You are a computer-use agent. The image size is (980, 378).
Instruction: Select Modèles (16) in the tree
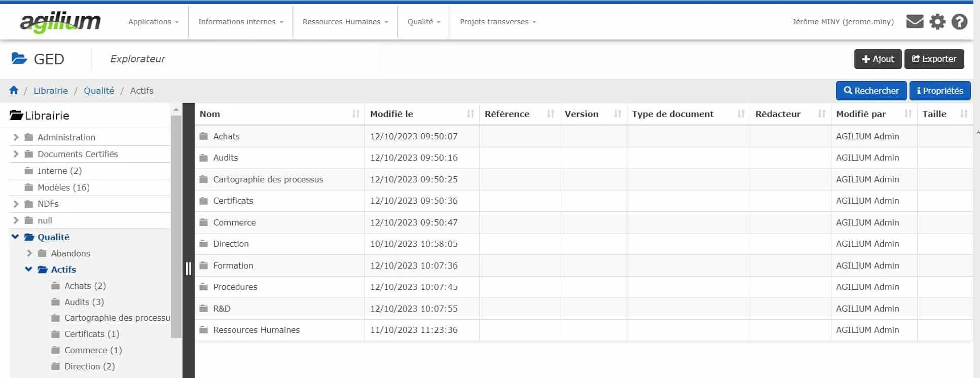[64, 187]
